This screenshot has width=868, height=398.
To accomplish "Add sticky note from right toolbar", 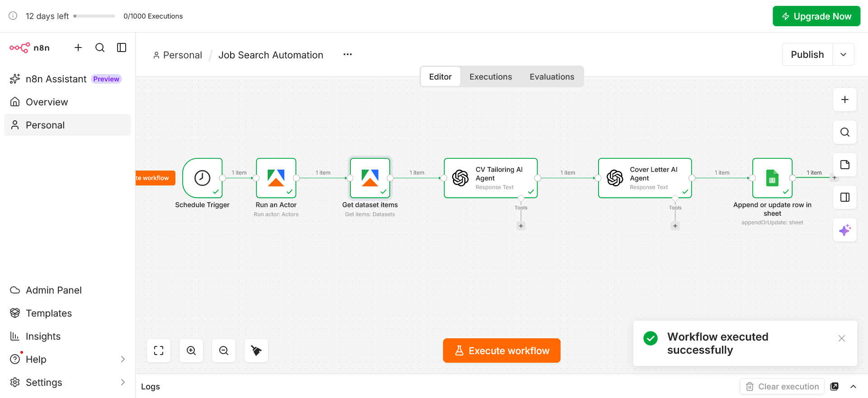I will tap(845, 165).
